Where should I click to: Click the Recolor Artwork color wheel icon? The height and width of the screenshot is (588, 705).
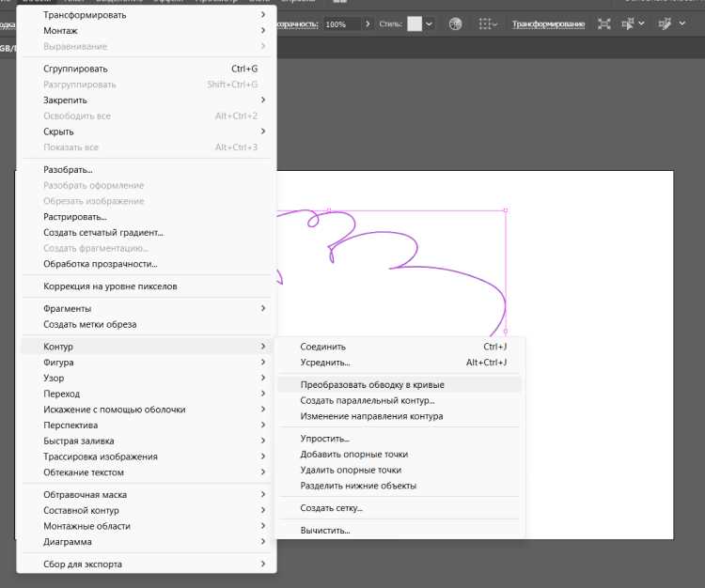tap(455, 23)
